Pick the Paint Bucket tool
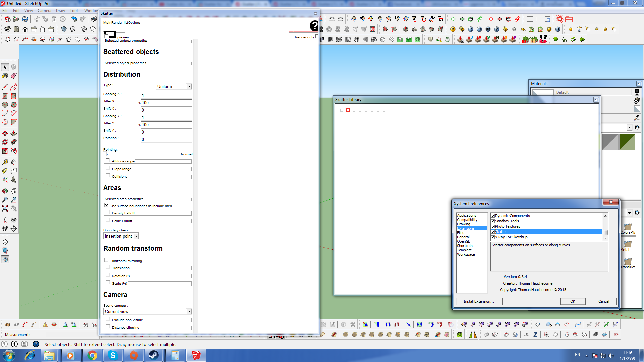The width and height of the screenshot is (644, 362). pyautogui.click(x=5, y=76)
